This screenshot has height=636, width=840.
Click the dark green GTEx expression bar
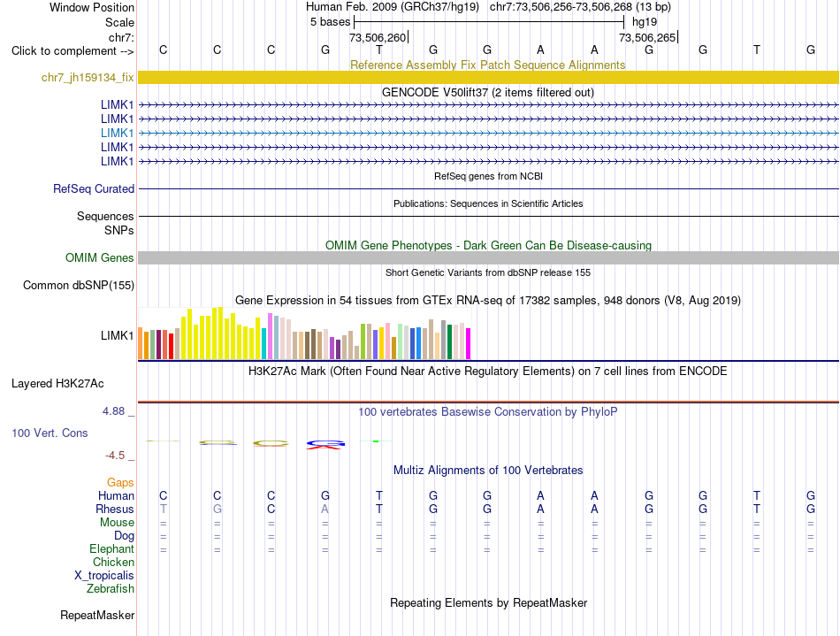click(x=449, y=341)
